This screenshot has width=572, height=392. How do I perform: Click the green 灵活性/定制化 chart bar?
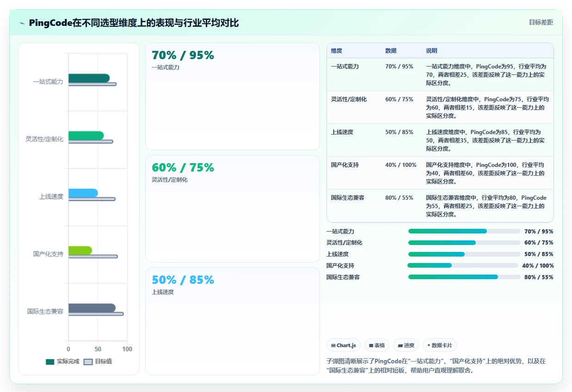[x=86, y=135]
